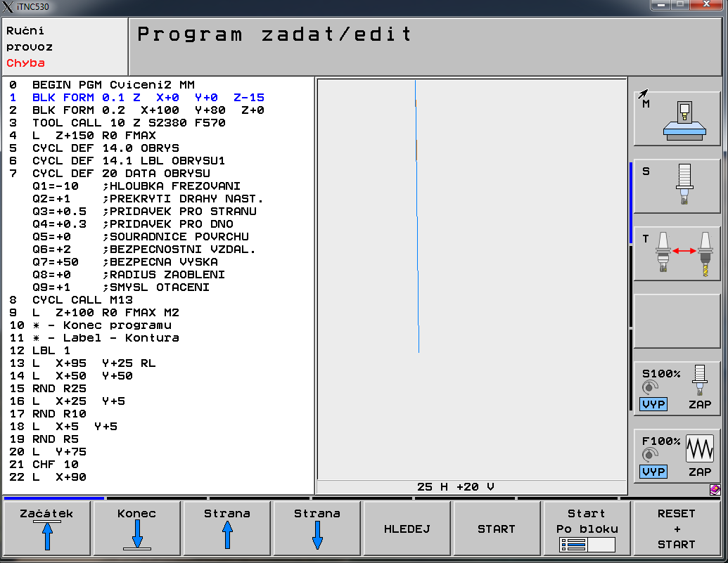Jump to program end with Konec
The width and height of the screenshot is (728, 563).
[136, 529]
